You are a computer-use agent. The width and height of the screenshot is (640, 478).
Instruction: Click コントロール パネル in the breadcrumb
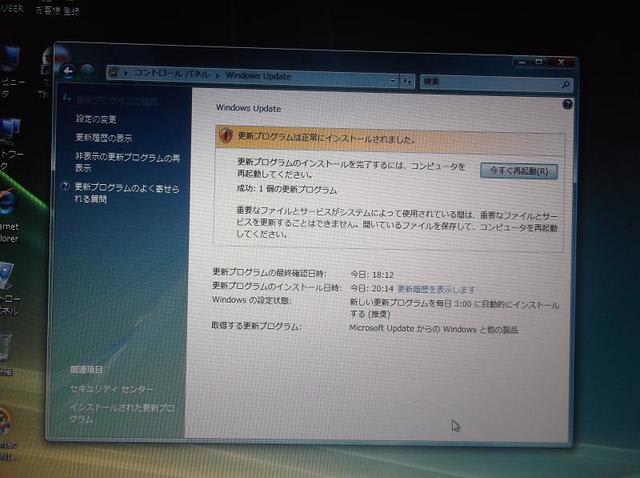tap(171, 74)
